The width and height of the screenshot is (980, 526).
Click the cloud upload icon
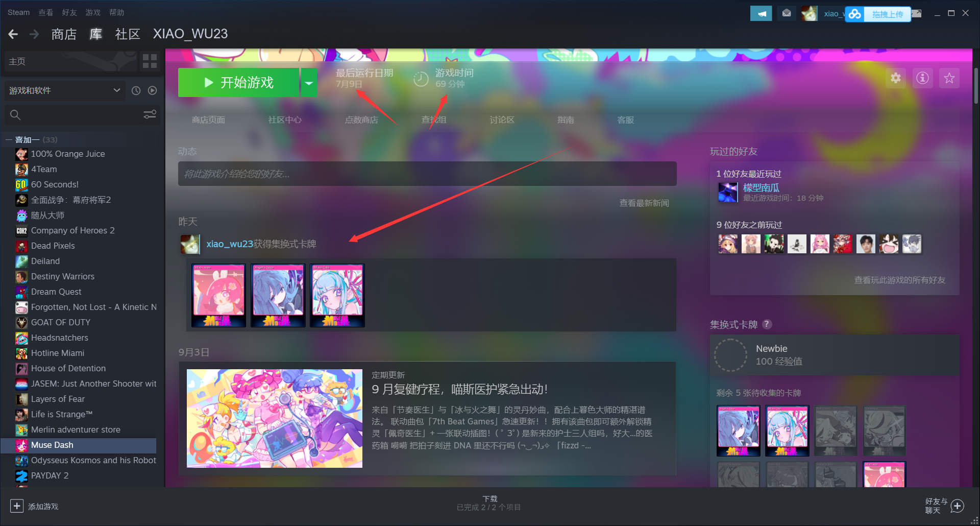point(855,14)
